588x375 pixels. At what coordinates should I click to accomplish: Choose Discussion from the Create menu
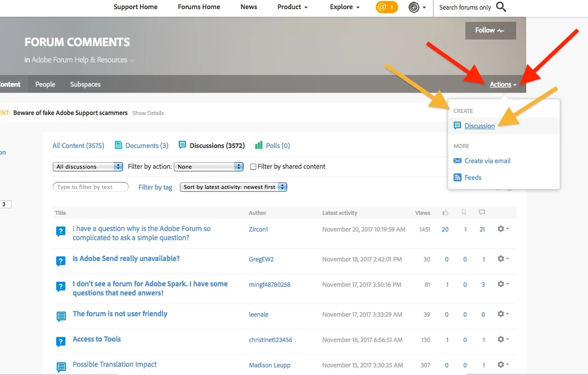pyautogui.click(x=479, y=126)
